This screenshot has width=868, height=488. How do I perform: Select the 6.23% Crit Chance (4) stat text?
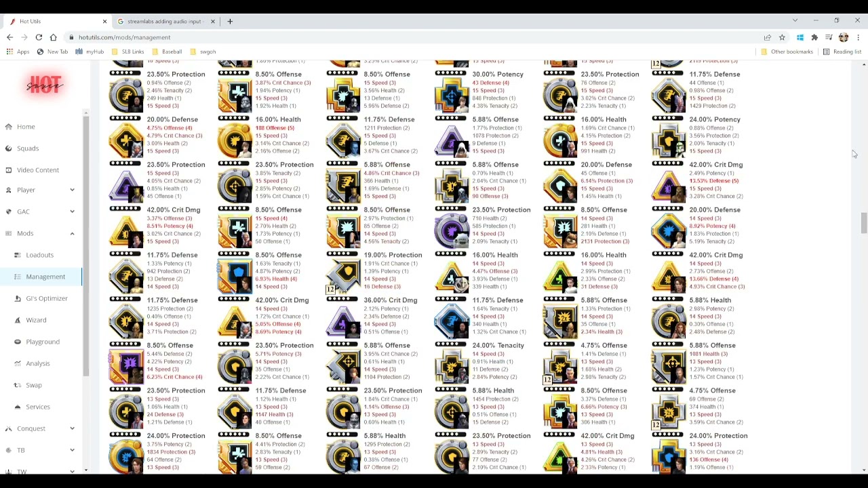(x=174, y=377)
